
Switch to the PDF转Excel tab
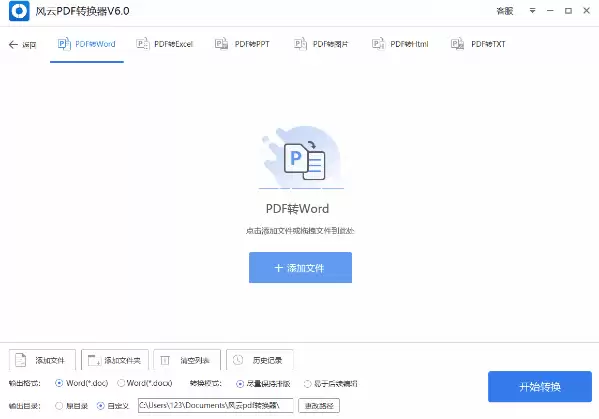pos(165,44)
